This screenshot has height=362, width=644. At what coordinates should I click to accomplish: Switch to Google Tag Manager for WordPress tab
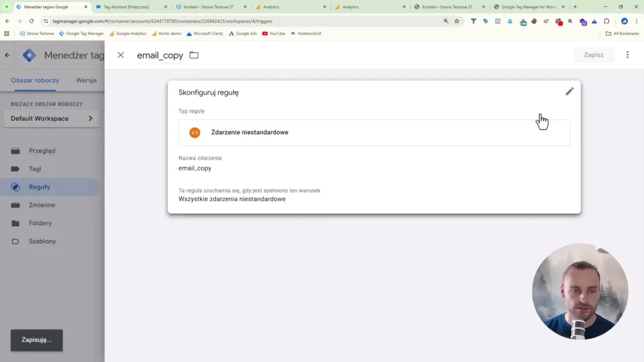point(528,6)
